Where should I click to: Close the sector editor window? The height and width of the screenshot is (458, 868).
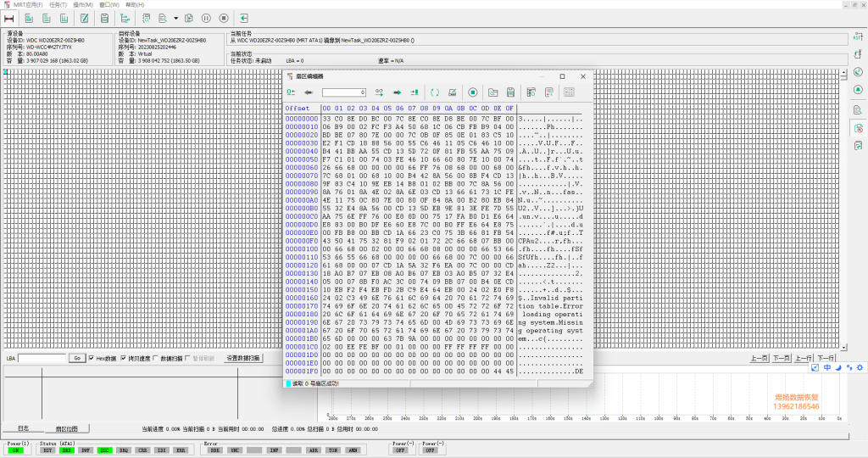[x=583, y=76]
